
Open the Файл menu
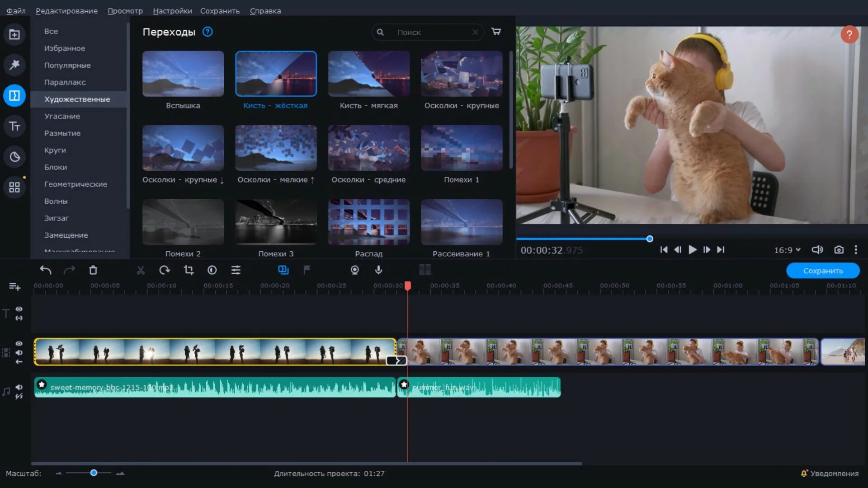pos(16,10)
